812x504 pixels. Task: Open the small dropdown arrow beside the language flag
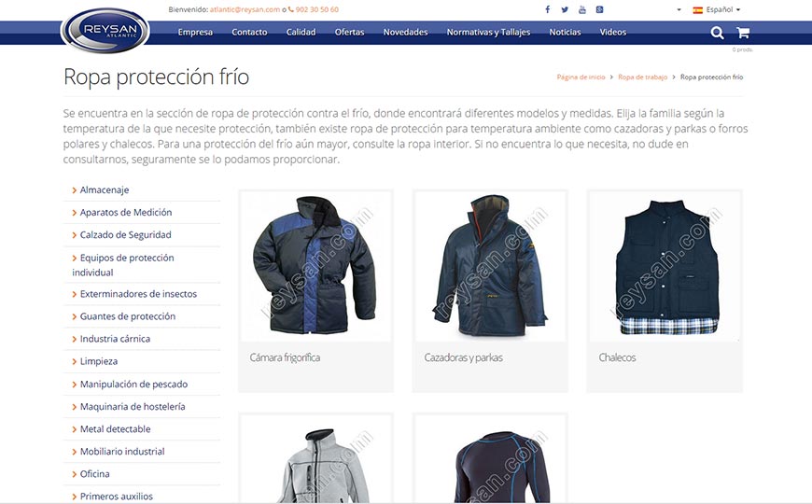pos(679,10)
